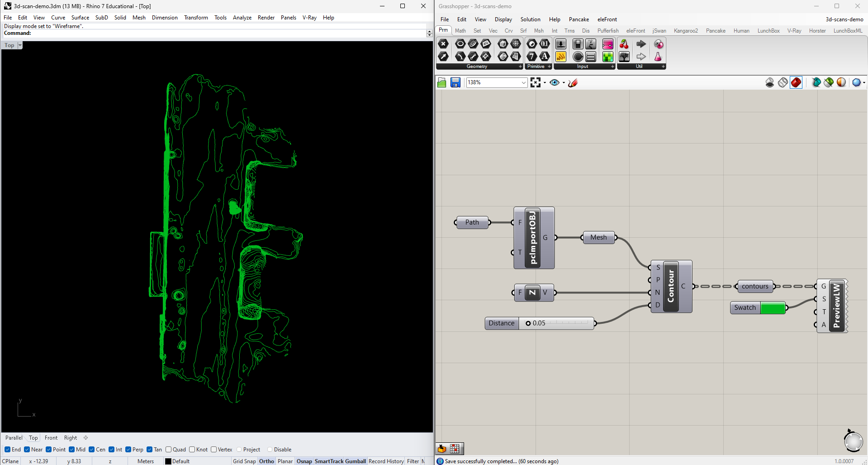
Task: Toggle the Ortho status bar button
Action: pos(266,461)
